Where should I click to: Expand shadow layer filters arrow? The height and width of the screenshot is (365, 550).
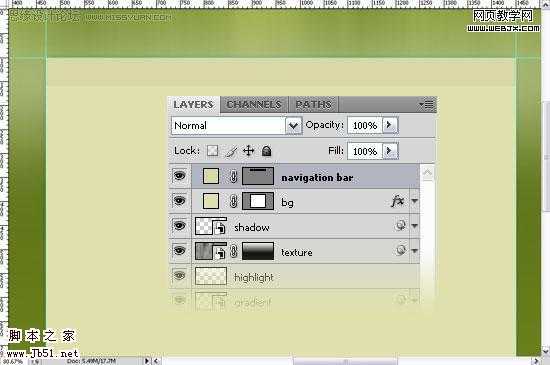[x=415, y=226]
